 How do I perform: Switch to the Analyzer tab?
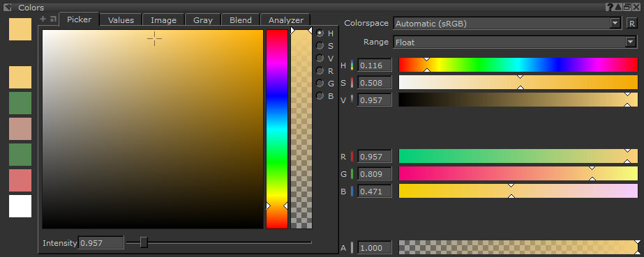[286, 20]
